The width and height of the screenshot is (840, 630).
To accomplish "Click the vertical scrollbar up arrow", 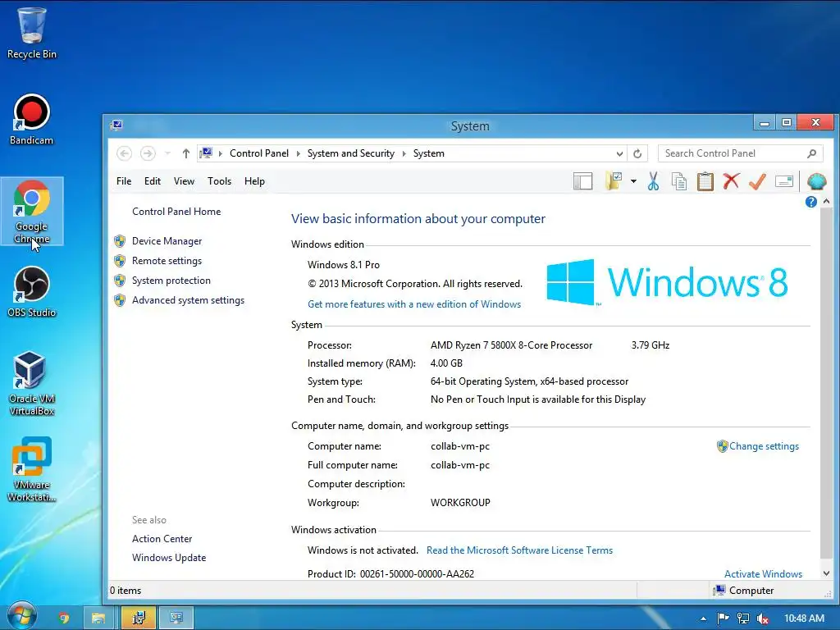I will (x=827, y=202).
